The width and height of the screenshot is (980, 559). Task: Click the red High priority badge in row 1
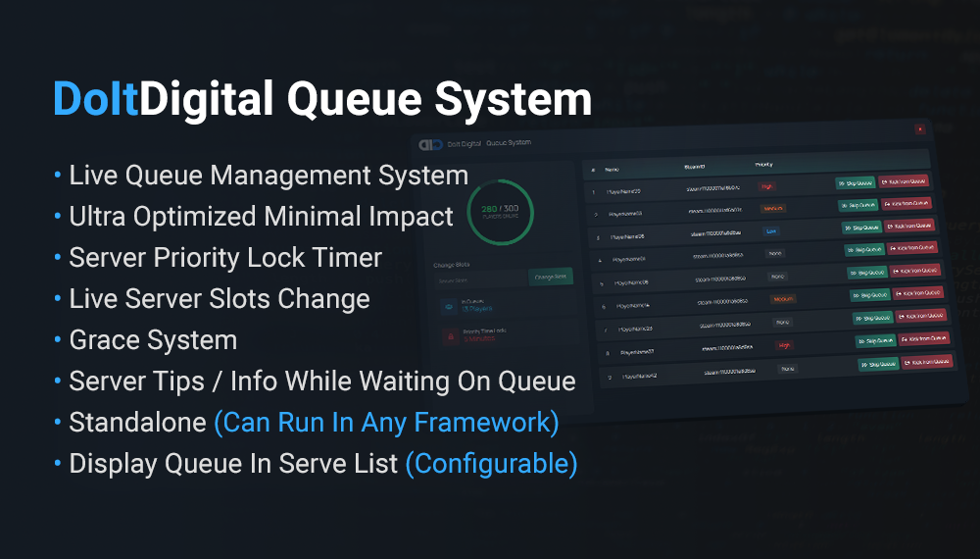click(x=766, y=186)
